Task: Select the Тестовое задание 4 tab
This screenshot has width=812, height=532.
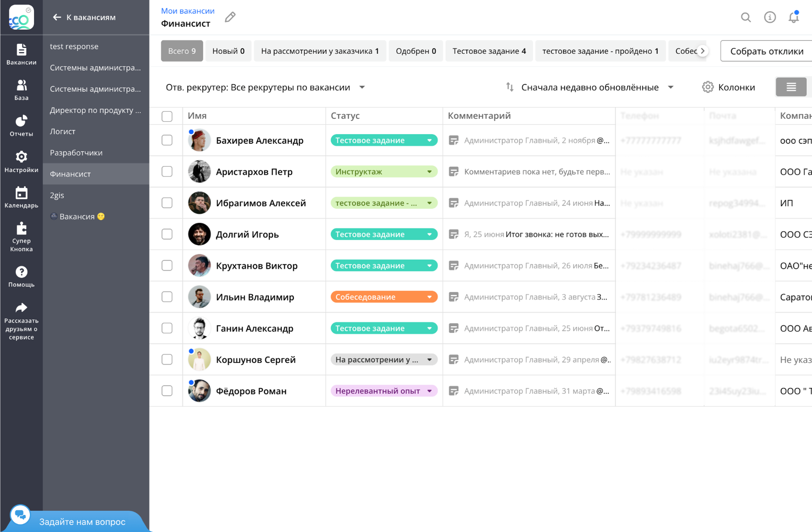Action: (x=489, y=51)
